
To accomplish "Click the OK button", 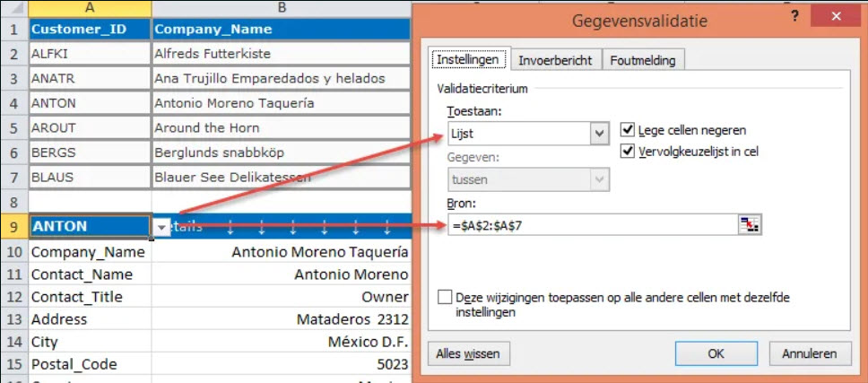I will (x=716, y=353).
